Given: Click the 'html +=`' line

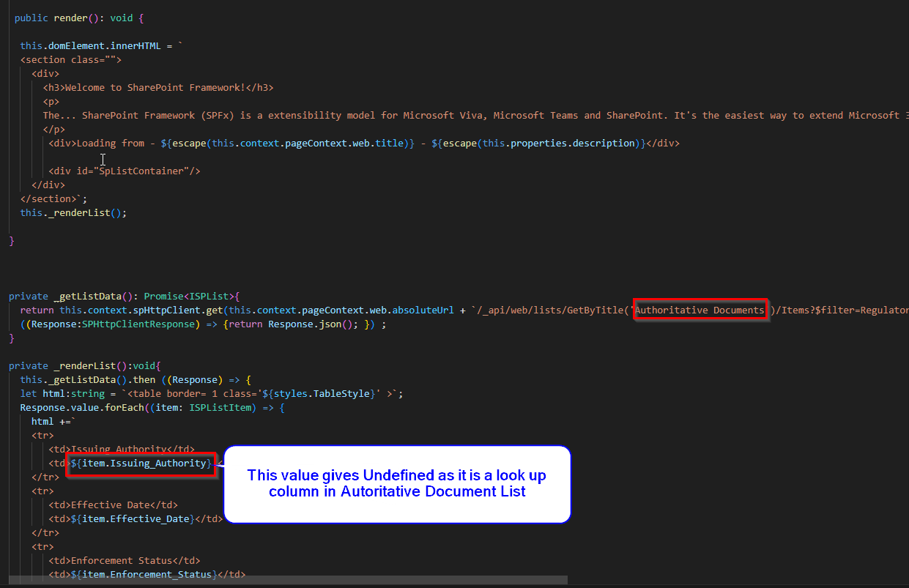Looking at the screenshot, I should [54, 421].
